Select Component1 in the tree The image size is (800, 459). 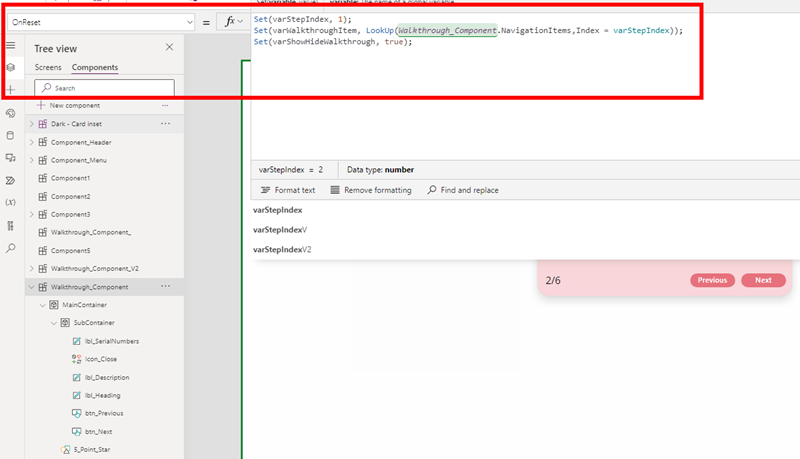pos(70,178)
